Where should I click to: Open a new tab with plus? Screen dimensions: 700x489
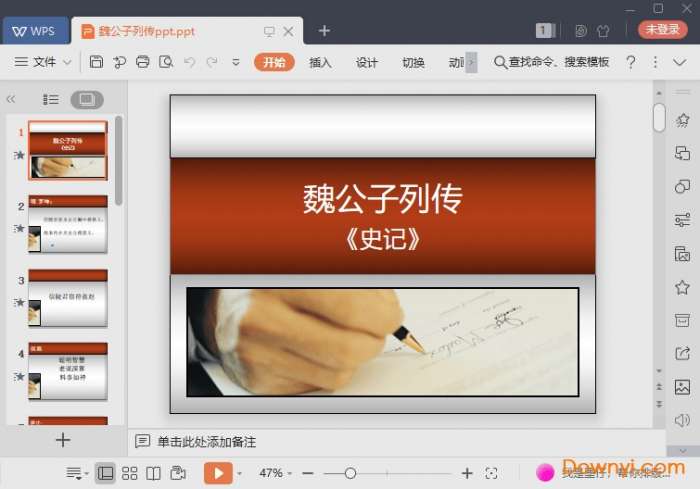(x=324, y=30)
